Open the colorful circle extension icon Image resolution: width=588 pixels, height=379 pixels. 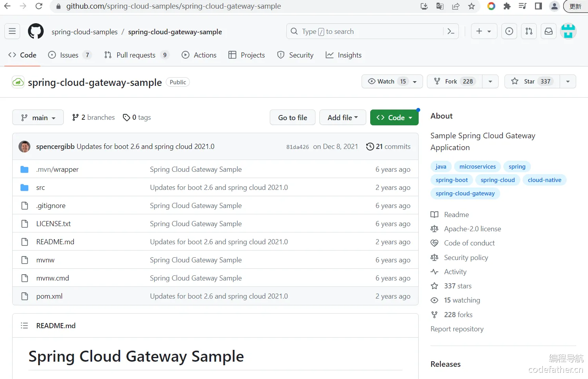(x=491, y=6)
